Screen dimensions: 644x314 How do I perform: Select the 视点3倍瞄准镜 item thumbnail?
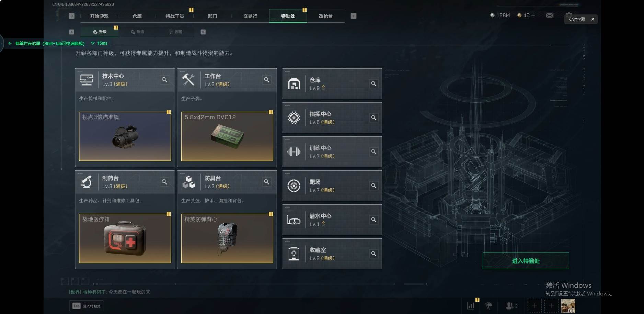pyautogui.click(x=125, y=136)
